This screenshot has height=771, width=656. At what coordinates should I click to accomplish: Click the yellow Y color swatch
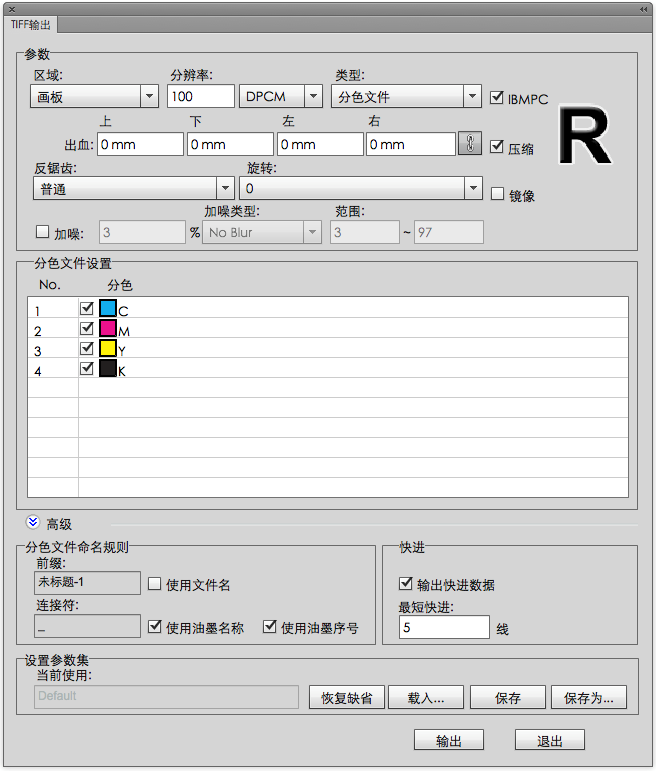(108, 349)
